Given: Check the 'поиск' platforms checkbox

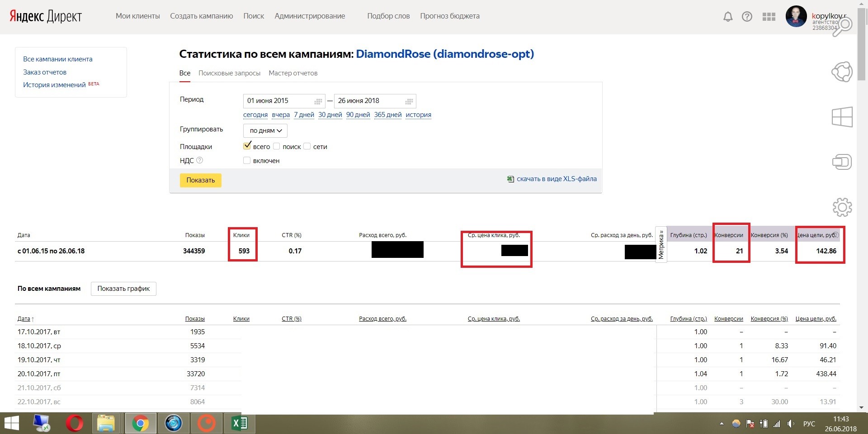Looking at the screenshot, I should coord(277,146).
